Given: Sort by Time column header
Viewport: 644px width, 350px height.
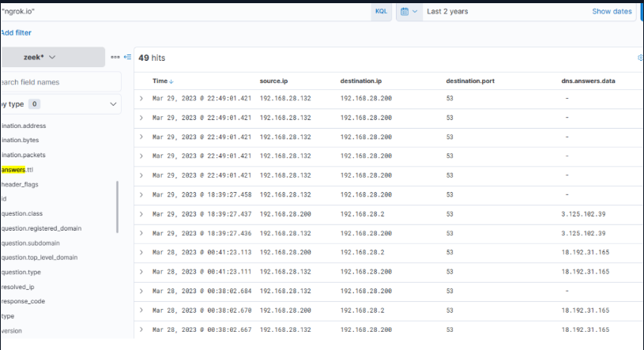Looking at the screenshot, I should point(163,81).
